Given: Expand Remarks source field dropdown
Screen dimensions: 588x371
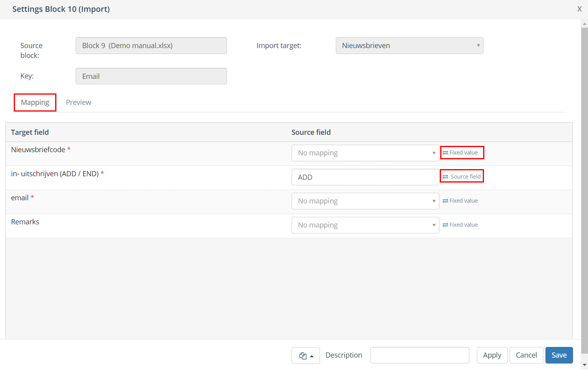Looking at the screenshot, I should click(x=365, y=225).
